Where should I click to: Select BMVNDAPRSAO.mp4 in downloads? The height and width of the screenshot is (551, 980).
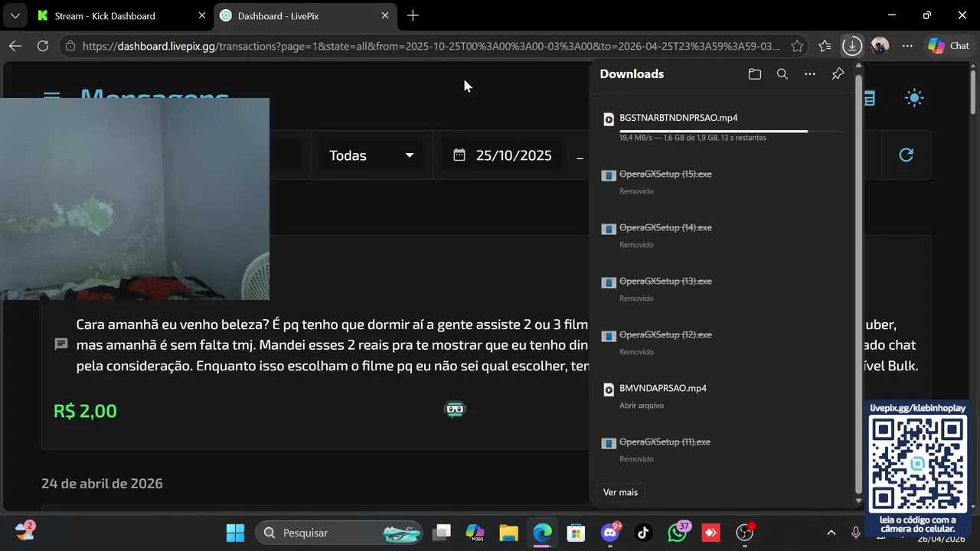(x=662, y=388)
